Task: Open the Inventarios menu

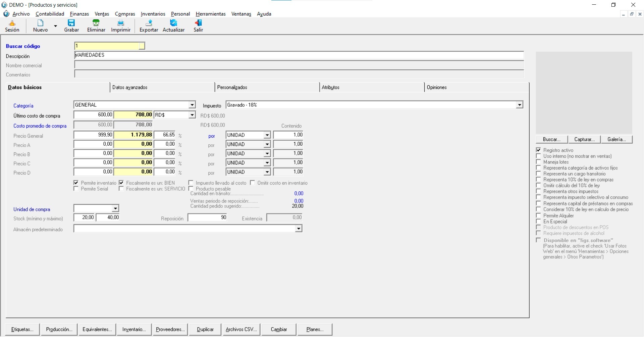Action: 153,14
